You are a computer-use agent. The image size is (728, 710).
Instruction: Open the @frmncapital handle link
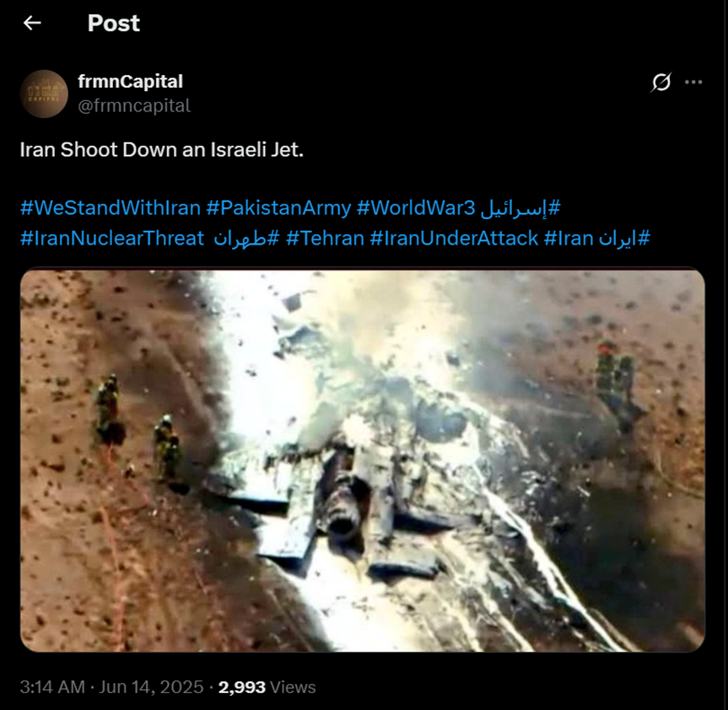tap(134, 105)
